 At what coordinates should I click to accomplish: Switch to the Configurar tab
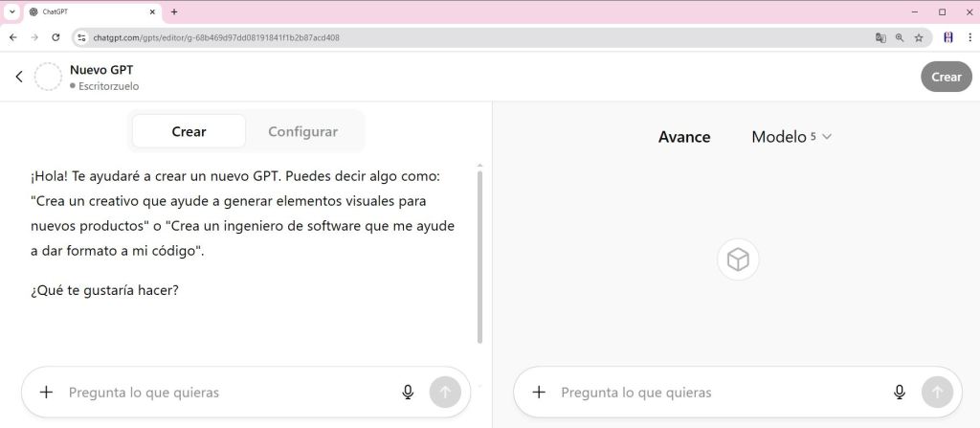point(302,131)
